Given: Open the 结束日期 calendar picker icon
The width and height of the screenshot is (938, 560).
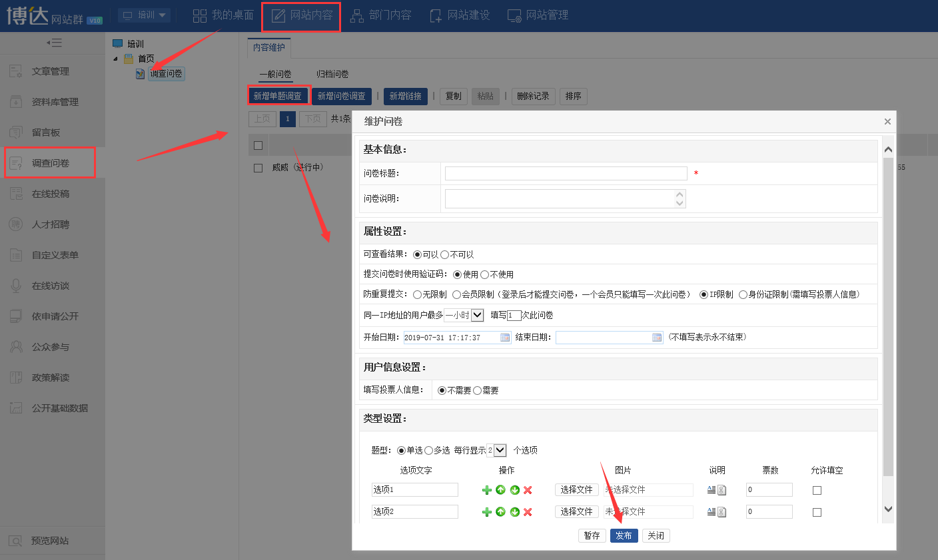Looking at the screenshot, I should tap(657, 338).
